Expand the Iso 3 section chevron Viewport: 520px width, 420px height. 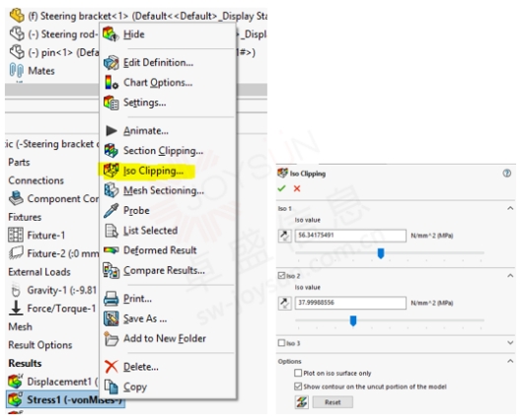pos(510,343)
